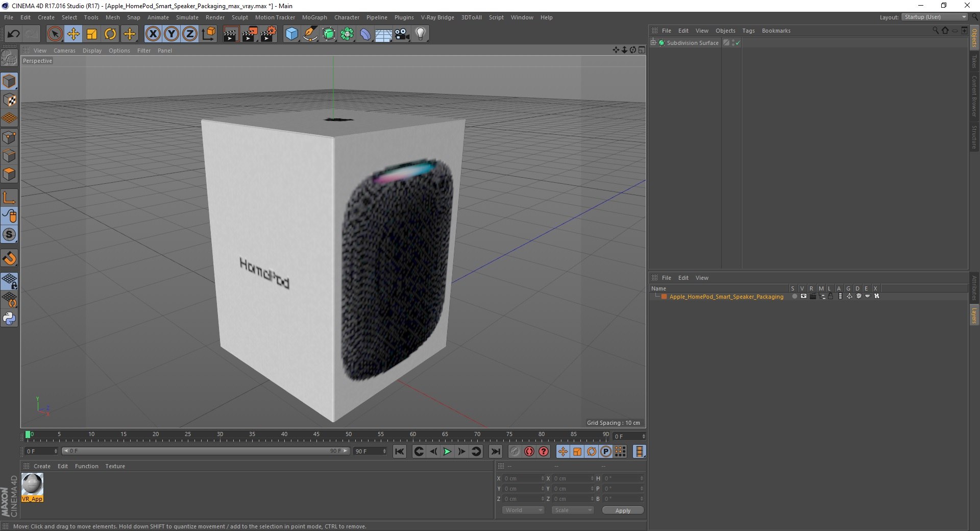Add a Cube primitive object
This screenshot has height=531, width=980.
[x=291, y=34]
